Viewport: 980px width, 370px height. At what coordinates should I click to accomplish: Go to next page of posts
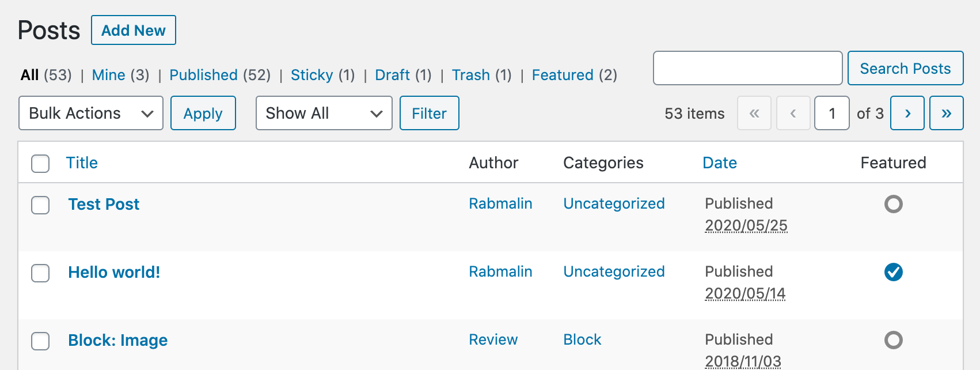click(x=907, y=113)
